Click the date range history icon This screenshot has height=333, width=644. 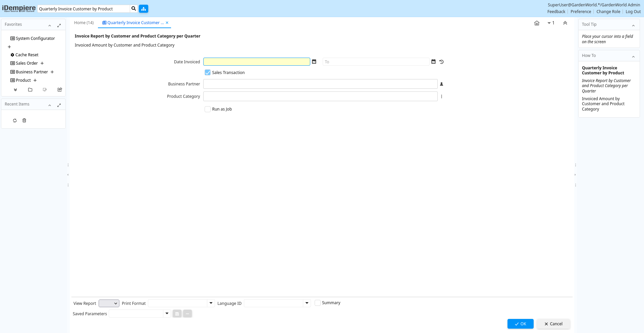pos(441,62)
